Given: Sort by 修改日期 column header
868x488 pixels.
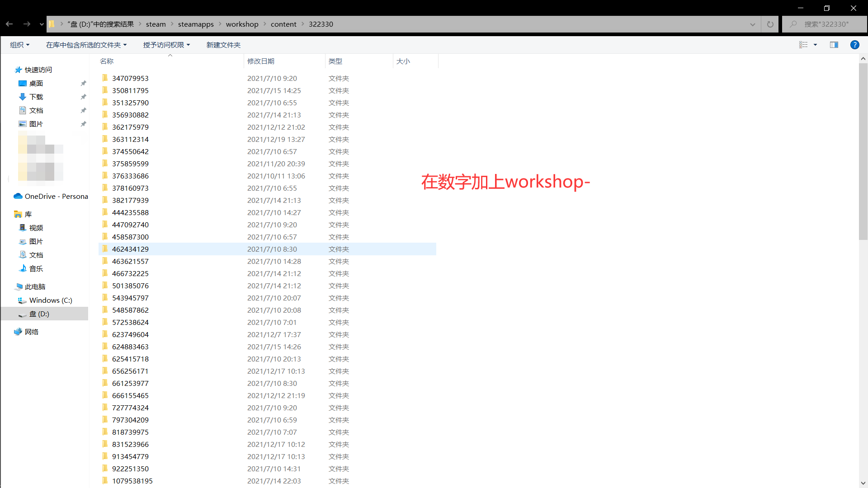Looking at the screenshot, I should (x=261, y=61).
